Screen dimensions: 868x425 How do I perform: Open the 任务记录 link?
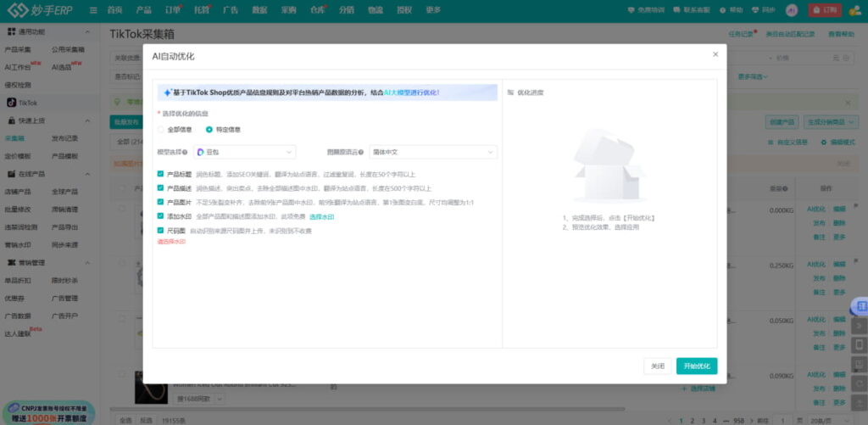click(741, 34)
